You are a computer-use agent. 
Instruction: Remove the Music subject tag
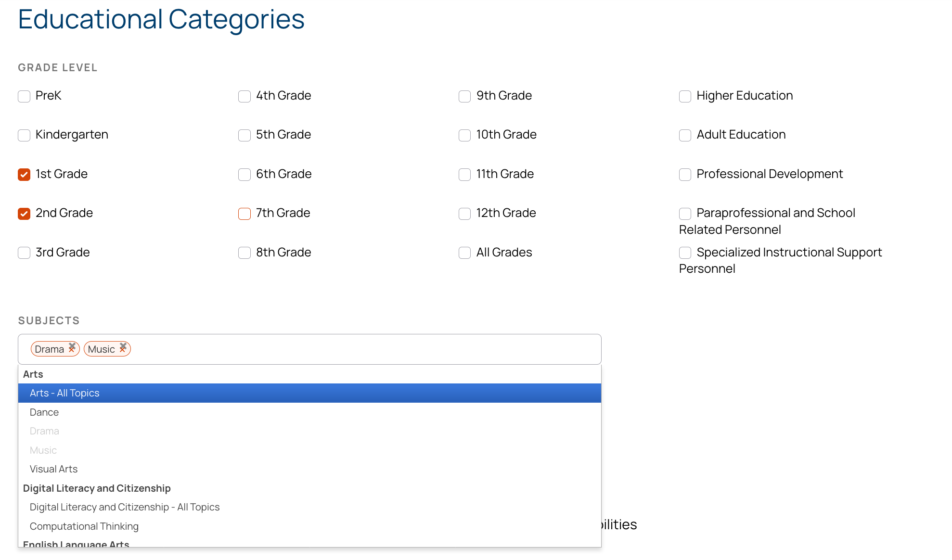click(123, 348)
